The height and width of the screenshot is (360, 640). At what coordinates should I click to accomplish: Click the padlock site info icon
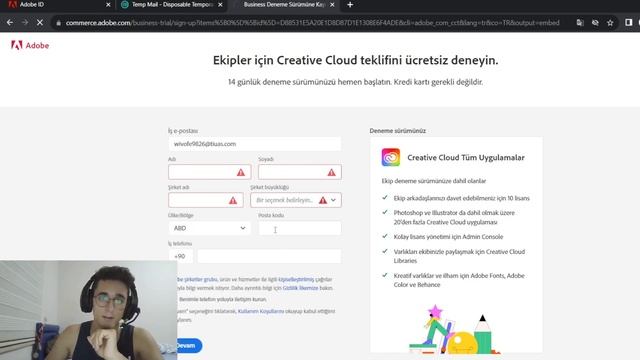click(x=58, y=23)
